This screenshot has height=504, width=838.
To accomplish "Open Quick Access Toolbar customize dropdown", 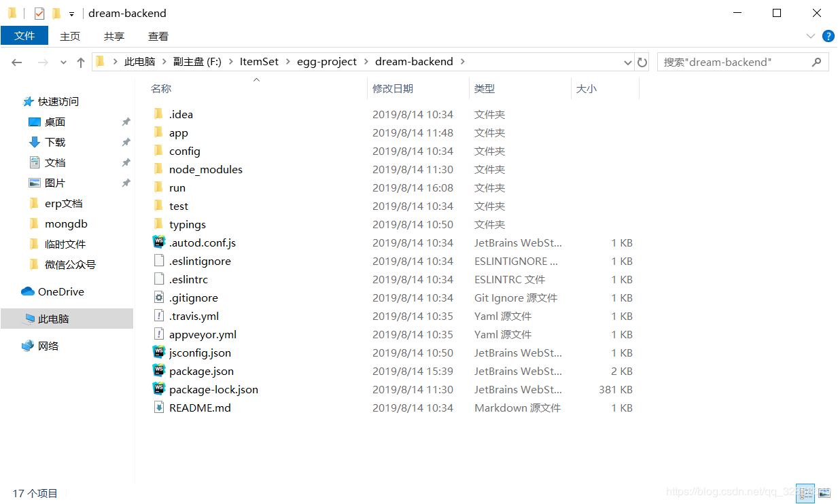I will (71, 14).
